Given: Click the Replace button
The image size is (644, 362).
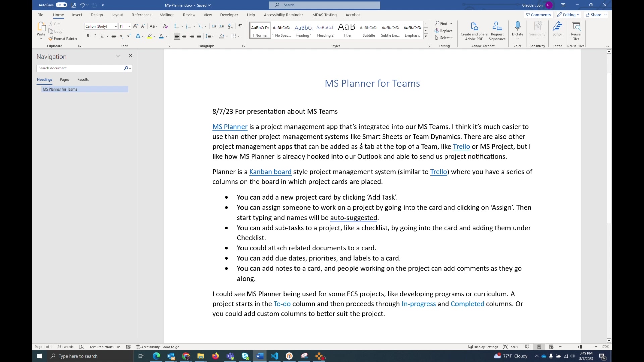Looking at the screenshot, I should click(444, 31).
